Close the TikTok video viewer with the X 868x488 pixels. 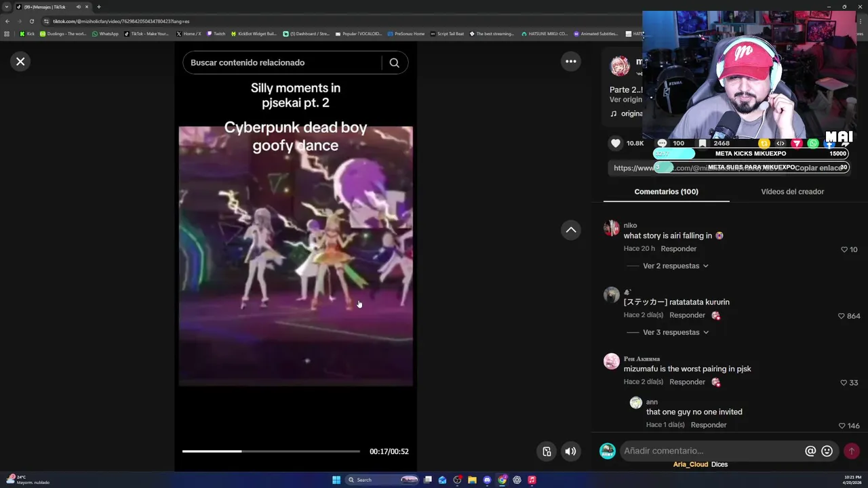20,62
